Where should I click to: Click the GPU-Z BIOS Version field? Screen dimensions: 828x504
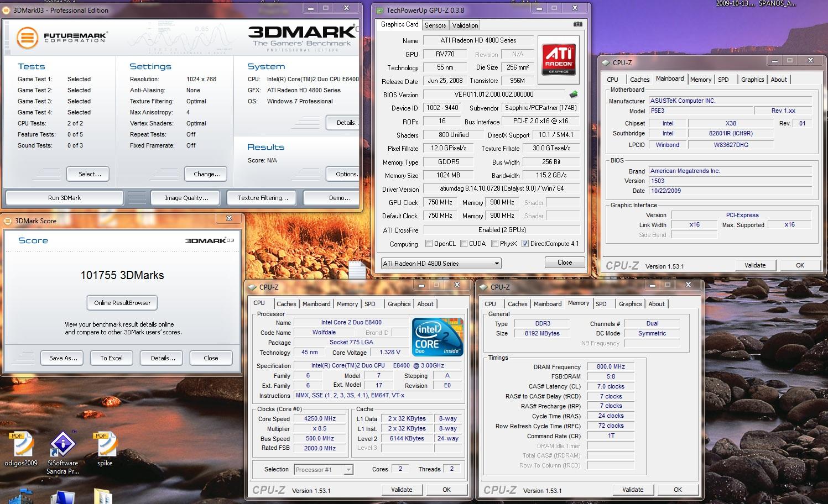pos(494,95)
